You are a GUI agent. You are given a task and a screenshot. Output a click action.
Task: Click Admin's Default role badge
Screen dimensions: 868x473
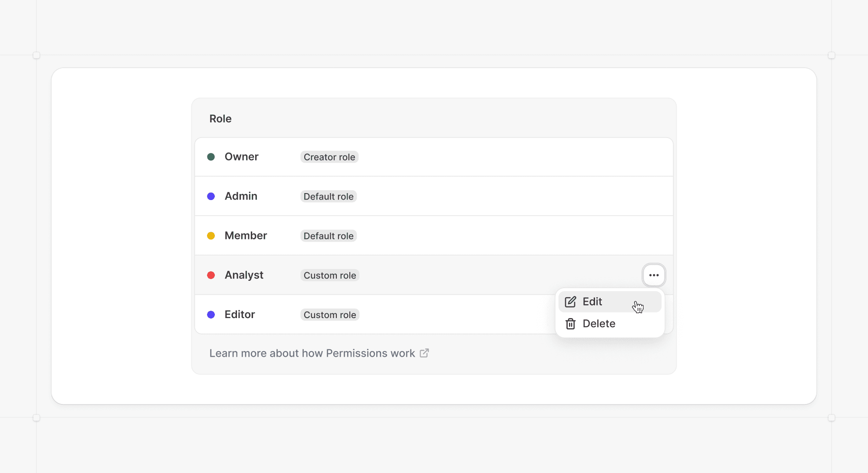click(328, 197)
